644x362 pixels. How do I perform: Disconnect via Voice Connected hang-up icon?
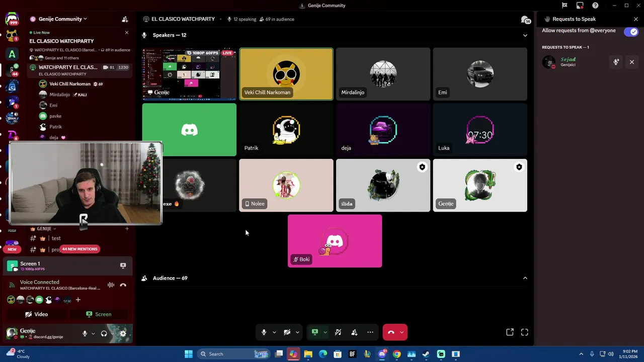point(123,285)
